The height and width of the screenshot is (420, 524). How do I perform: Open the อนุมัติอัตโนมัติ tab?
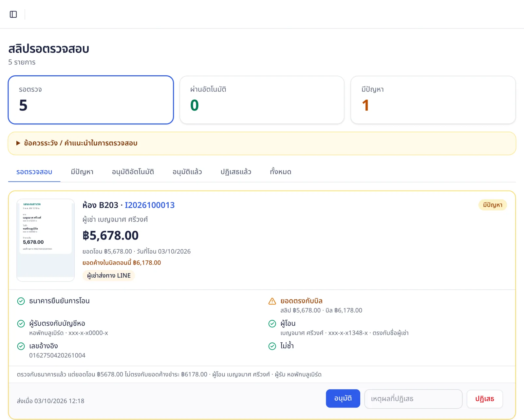pos(133,172)
